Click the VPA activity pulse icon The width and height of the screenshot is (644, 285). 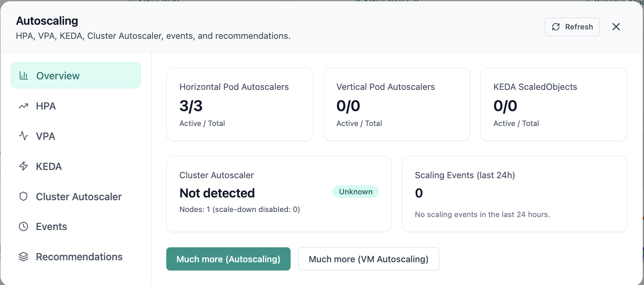point(24,136)
